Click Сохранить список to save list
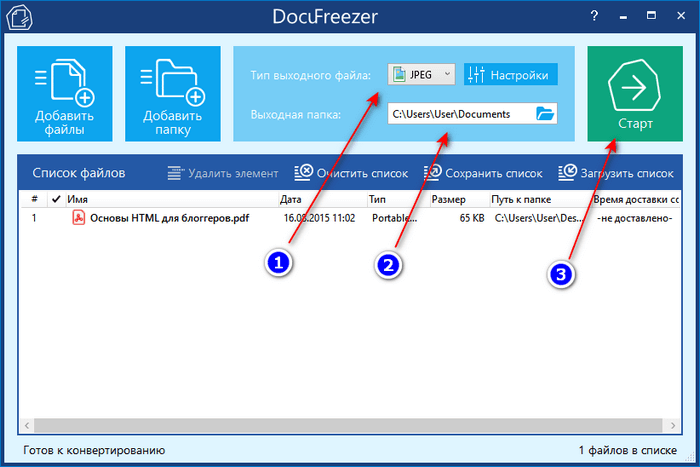The image size is (700, 467). (x=483, y=173)
